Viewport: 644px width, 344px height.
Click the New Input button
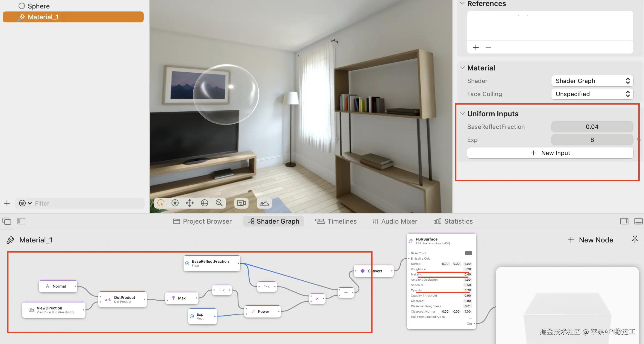pos(550,153)
